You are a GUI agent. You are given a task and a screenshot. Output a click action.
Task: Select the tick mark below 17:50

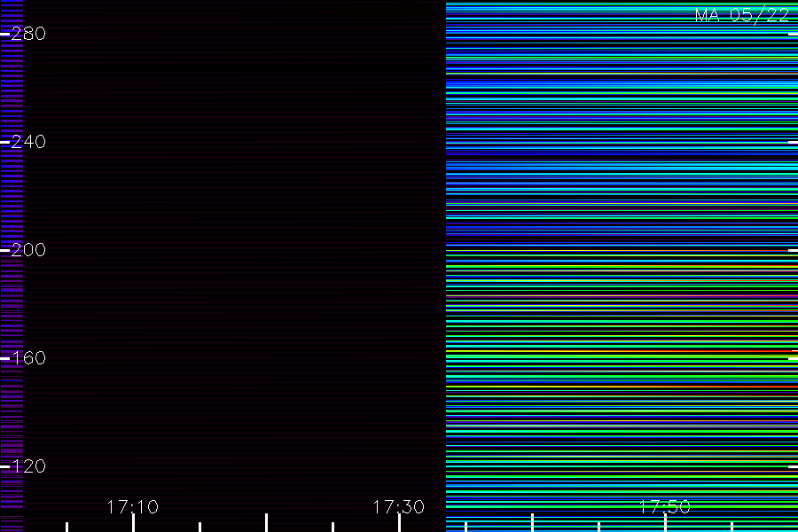pyautogui.click(x=665, y=523)
